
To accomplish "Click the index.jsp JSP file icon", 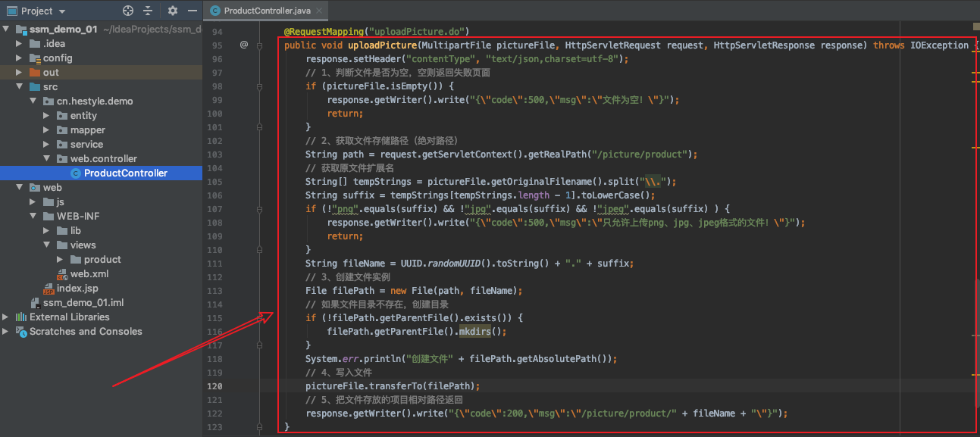I will 49,289.
